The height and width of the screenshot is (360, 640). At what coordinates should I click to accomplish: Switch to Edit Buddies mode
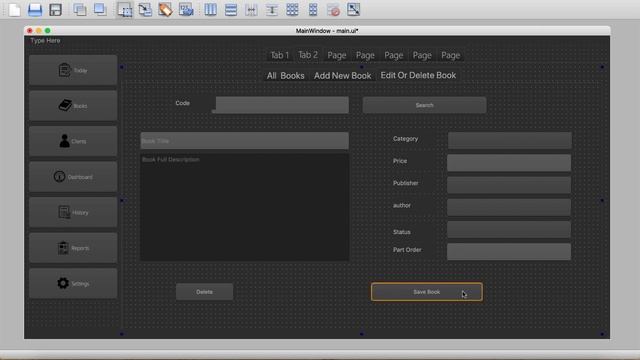[165, 9]
